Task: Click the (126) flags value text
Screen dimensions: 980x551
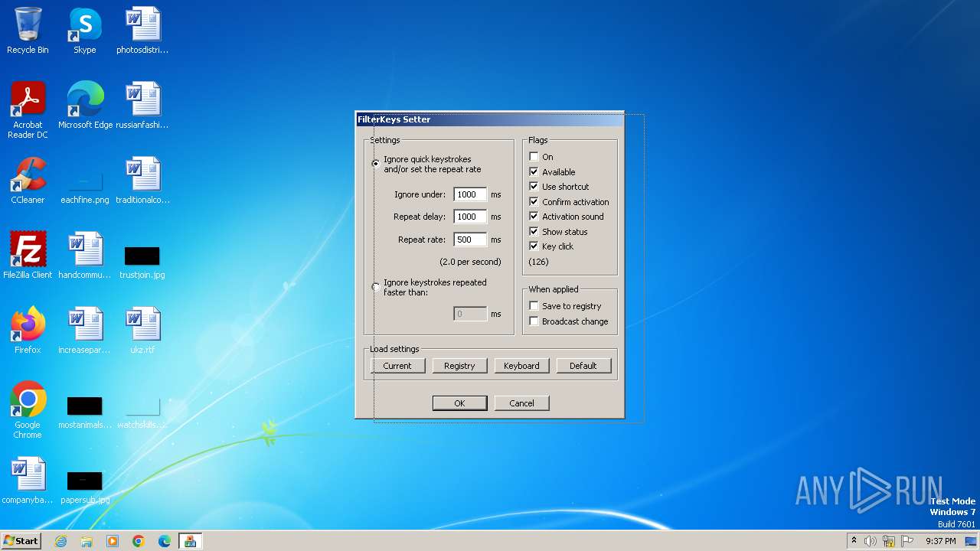Action: [x=538, y=262]
